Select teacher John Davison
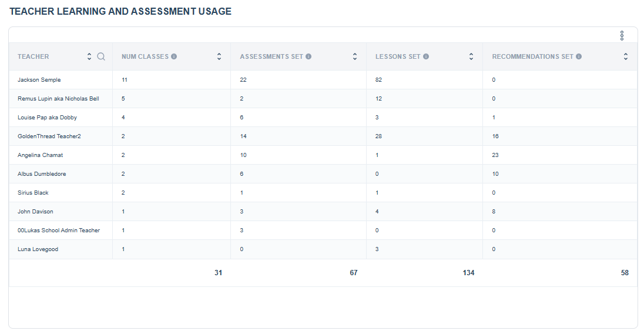644x334 pixels. [x=35, y=212]
